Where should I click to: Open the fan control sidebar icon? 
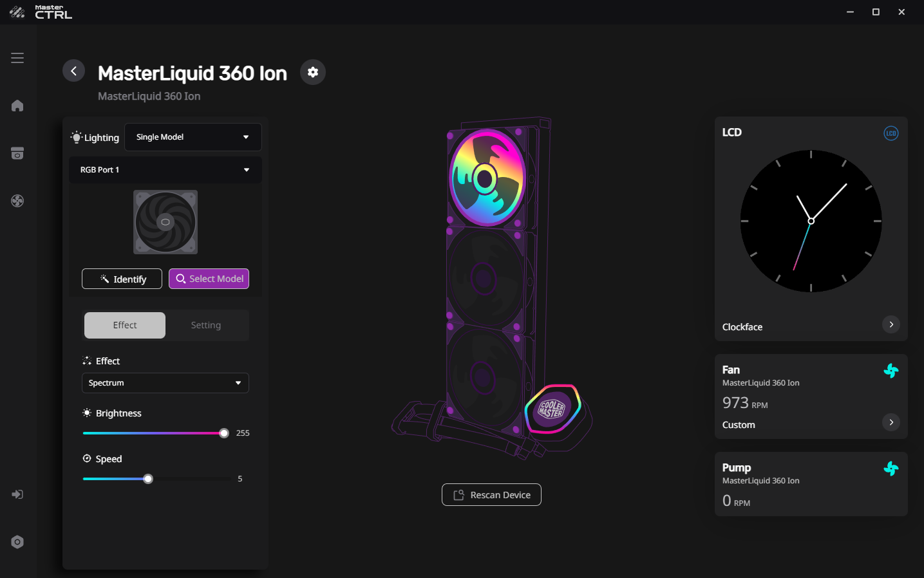pos(17,201)
